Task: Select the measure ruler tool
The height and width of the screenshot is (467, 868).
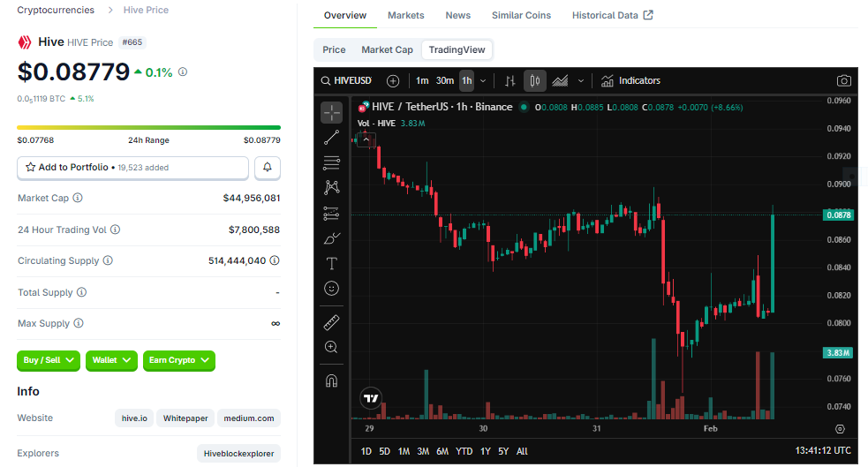Action: pos(331,322)
